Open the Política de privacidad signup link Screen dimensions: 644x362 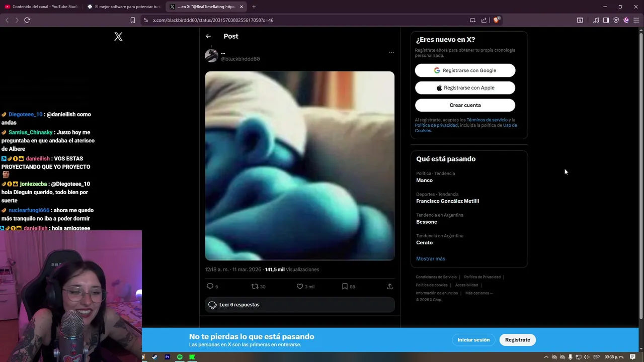click(x=436, y=125)
